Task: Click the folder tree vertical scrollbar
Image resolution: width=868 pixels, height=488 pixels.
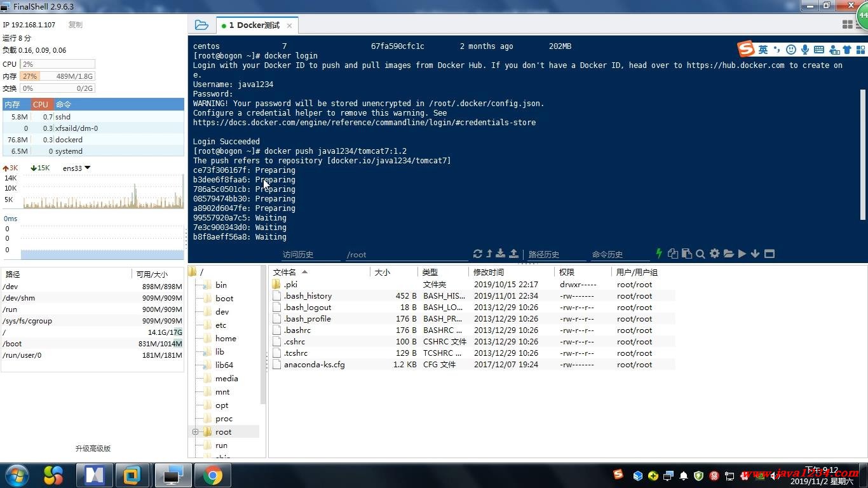Action: coord(263,335)
